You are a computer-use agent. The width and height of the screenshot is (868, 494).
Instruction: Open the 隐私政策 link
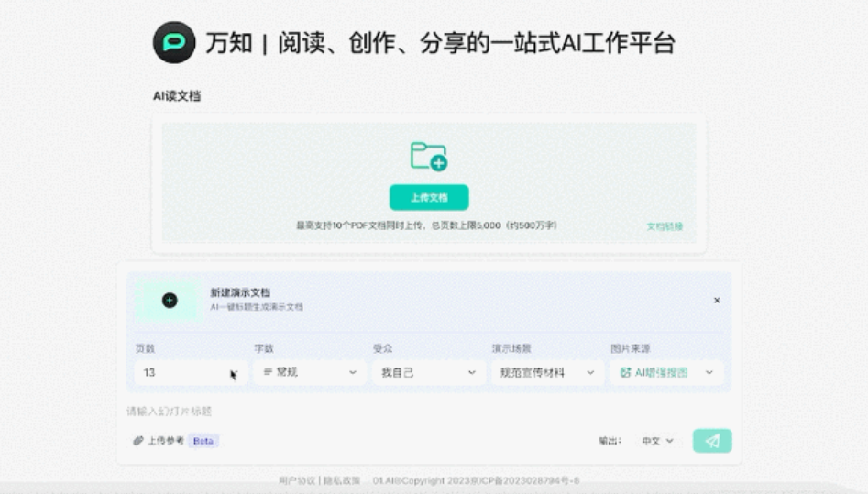tap(342, 480)
